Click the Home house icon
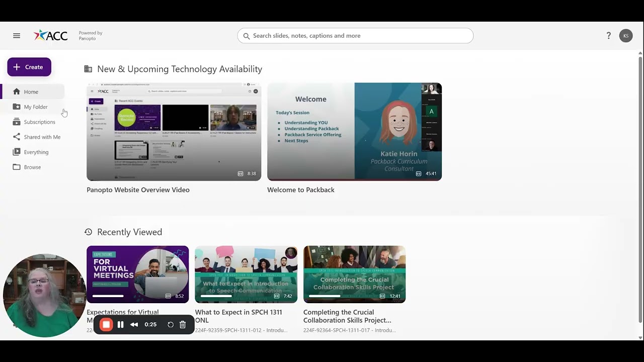The image size is (644, 362). [x=17, y=92]
